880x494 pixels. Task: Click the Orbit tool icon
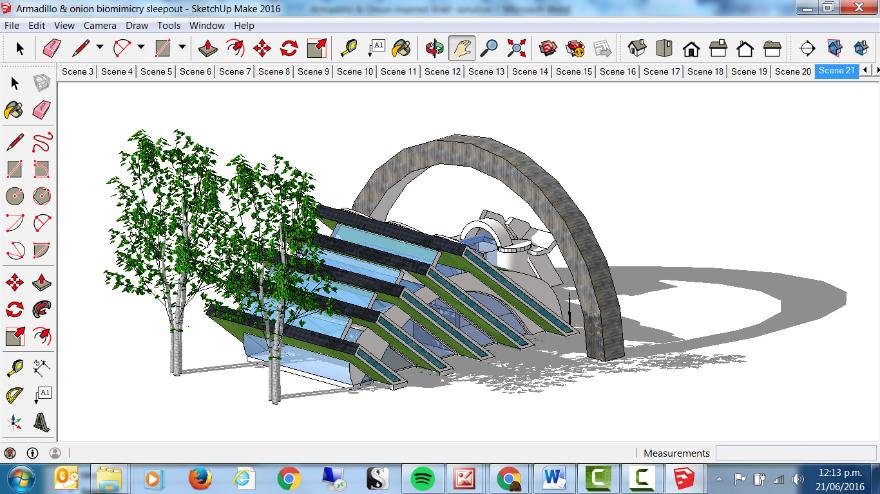coord(435,48)
